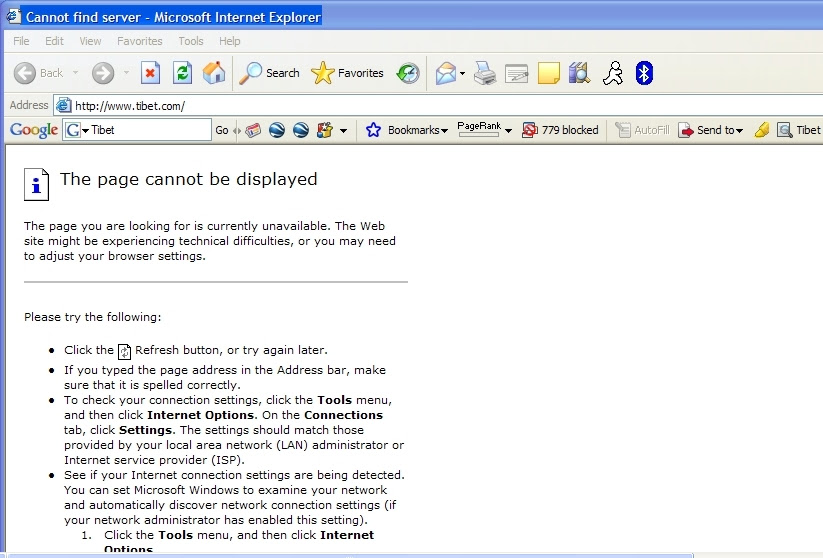Open the History clock icon

408,73
